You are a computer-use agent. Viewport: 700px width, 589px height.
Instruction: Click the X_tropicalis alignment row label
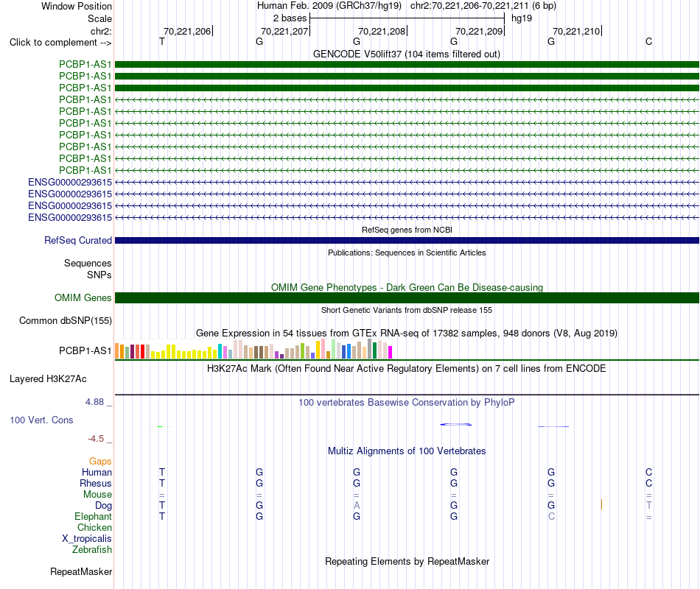coord(87,539)
